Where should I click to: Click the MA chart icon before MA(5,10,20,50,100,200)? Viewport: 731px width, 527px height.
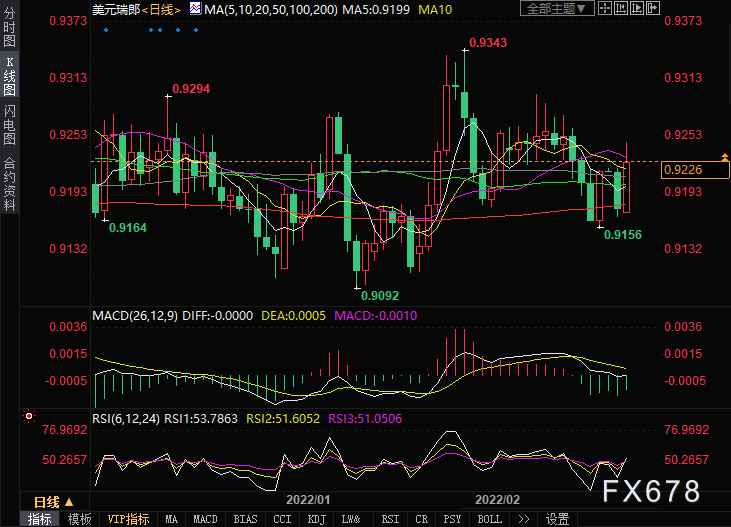click(x=195, y=9)
